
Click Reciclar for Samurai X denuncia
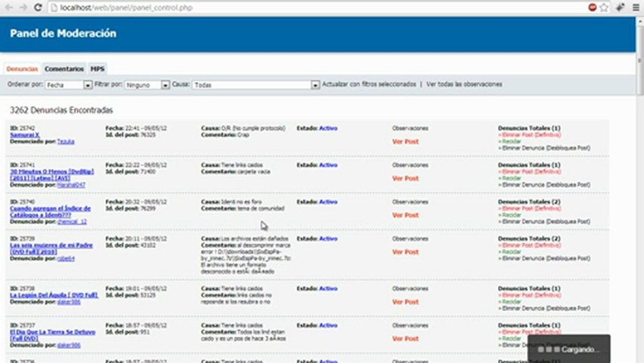pyautogui.click(x=511, y=142)
